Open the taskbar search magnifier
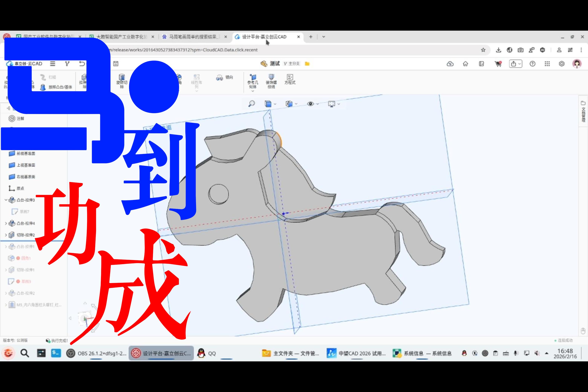This screenshot has height=392, width=588. click(24, 353)
